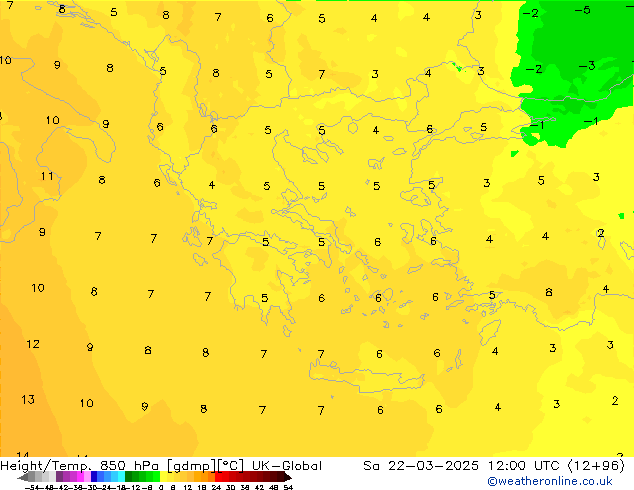The image size is (634, 490).
Task: Click the '[gdmp]' unit label
Action: 192,466
